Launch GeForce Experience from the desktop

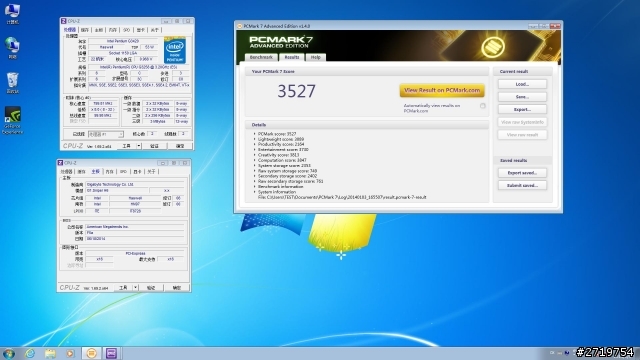pos(12,120)
